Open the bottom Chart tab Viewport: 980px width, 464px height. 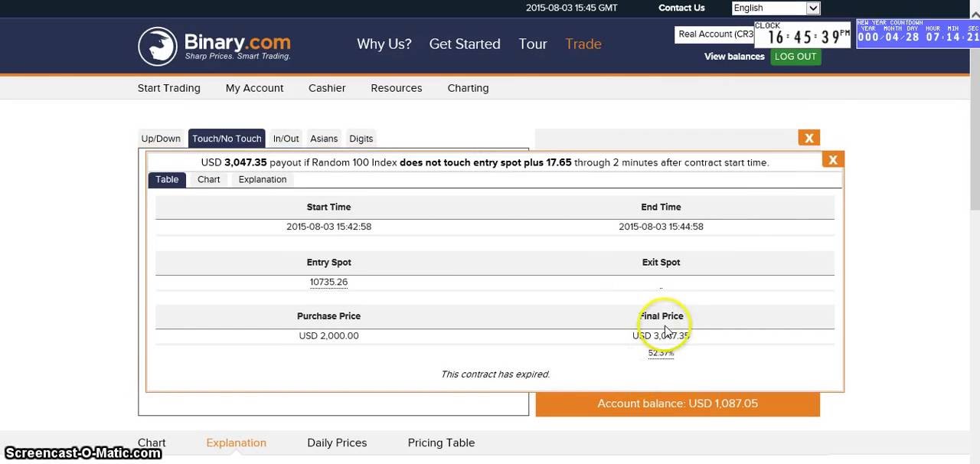[x=152, y=443]
